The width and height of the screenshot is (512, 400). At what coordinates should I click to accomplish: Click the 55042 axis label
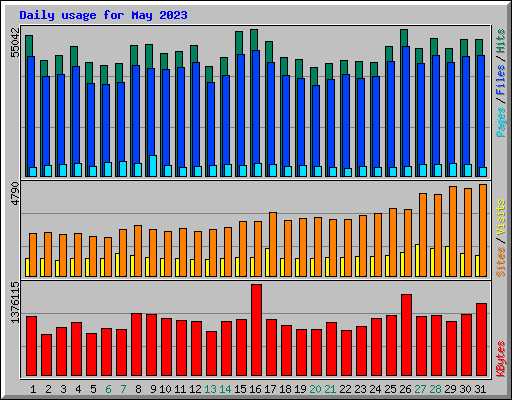pyautogui.click(x=15, y=42)
